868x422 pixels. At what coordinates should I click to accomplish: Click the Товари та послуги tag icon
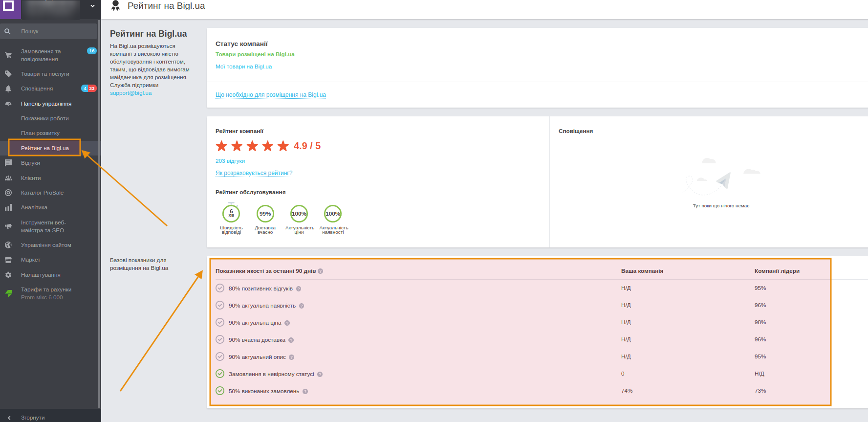(8, 74)
